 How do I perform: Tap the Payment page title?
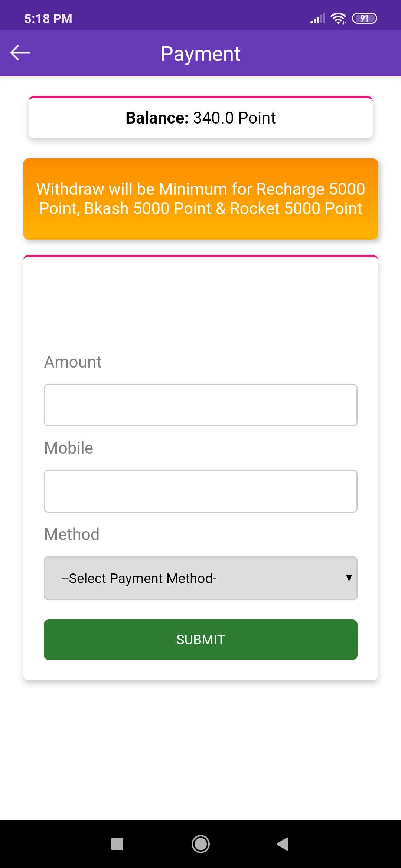pos(200,54)
